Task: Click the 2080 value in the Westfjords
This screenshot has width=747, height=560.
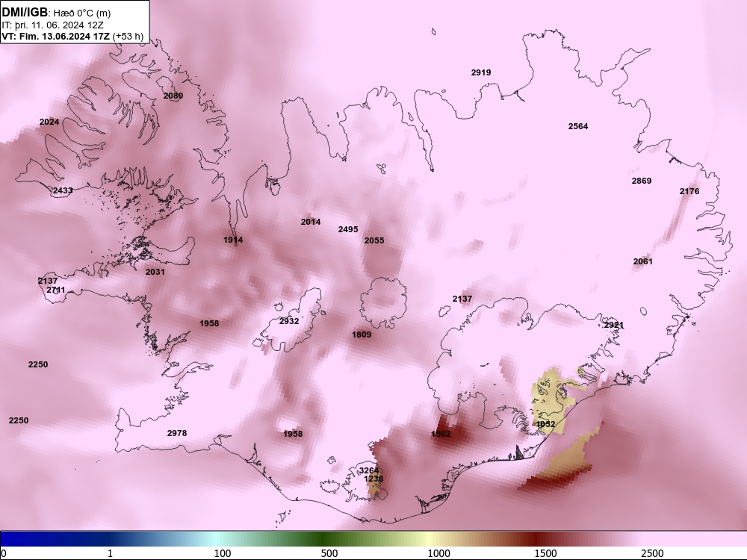Action: [173, 96]
